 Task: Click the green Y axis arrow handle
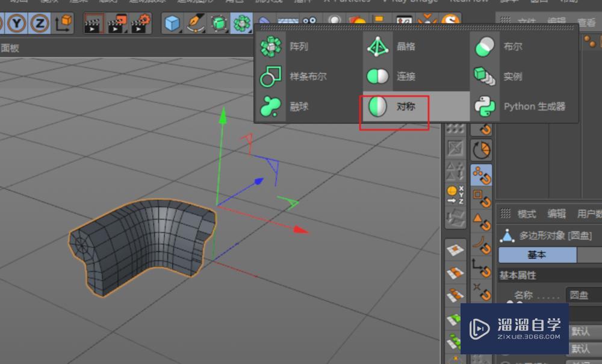coord(223,116)
